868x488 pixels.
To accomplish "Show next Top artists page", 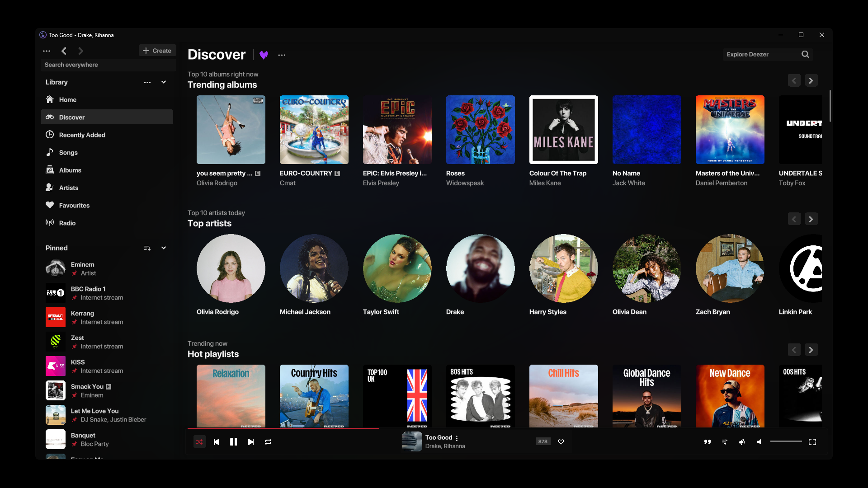I will pos(811,220).
